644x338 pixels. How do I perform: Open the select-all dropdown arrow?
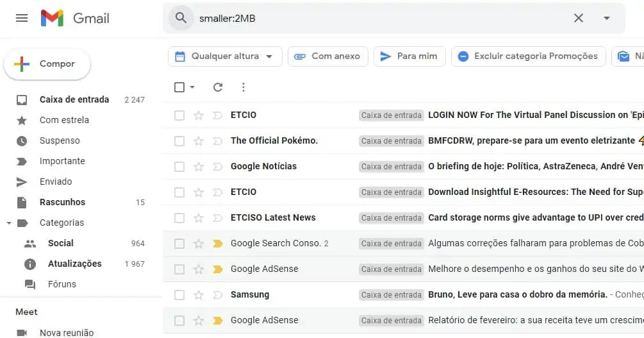point(192,87)
